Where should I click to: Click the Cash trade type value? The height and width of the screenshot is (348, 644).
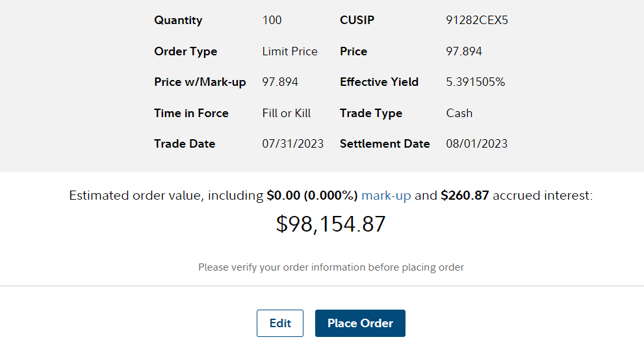pos(459,113)
